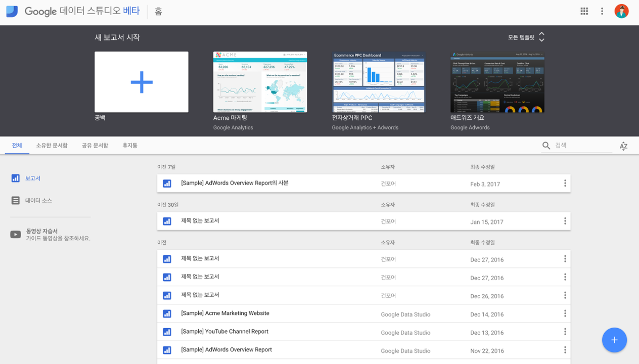The image size is (639, 364).
Task: Open [Sample] YouTube Channel Report
Action: 224,332
